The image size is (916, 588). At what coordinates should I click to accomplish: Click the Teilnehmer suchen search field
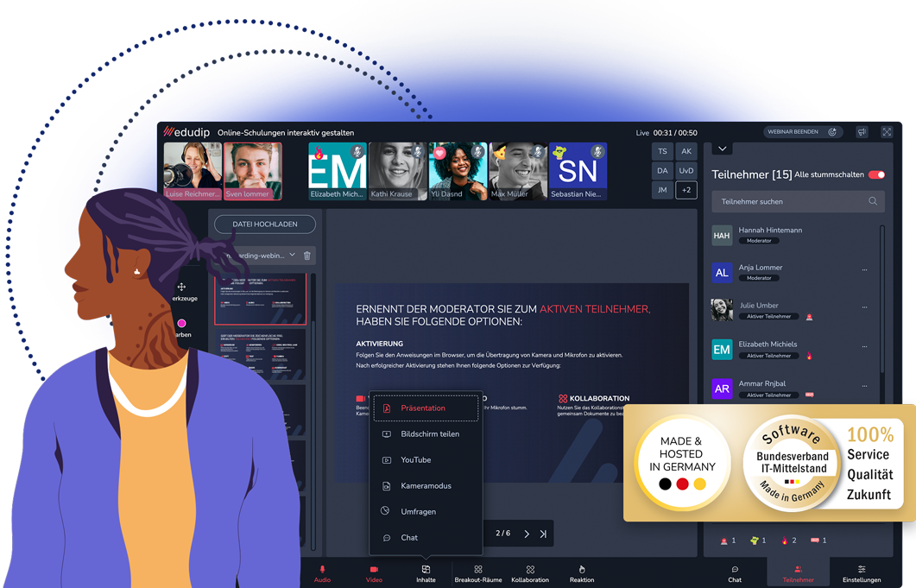coord(790,201)
